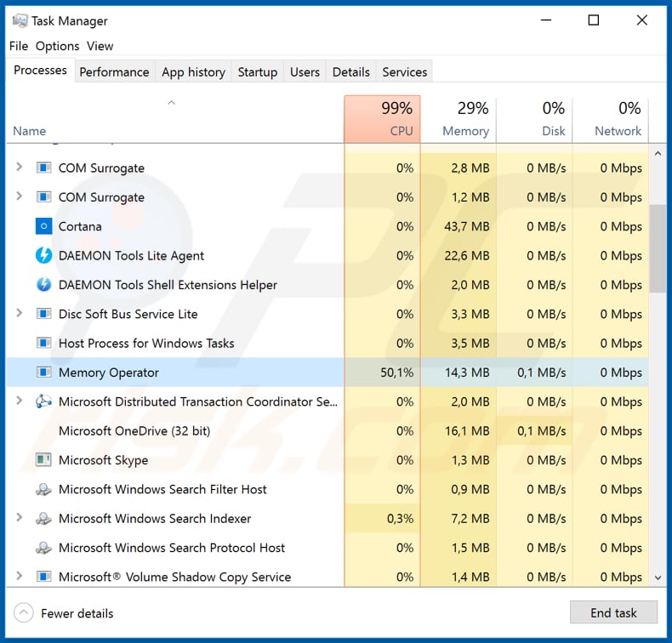Sort by the CPU column header
The image size is (672, 643).
(x=382, y=119)
